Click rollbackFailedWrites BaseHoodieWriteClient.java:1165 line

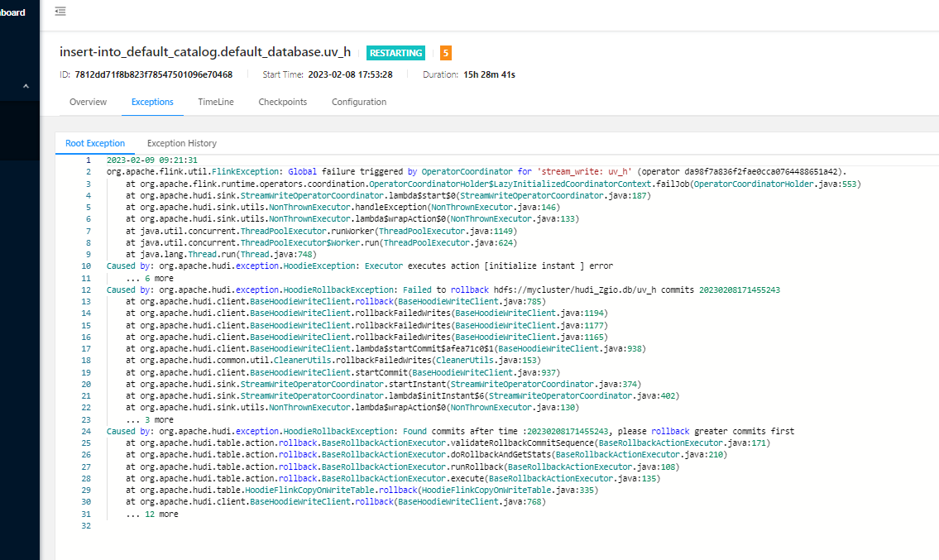(x=367, y=337)
